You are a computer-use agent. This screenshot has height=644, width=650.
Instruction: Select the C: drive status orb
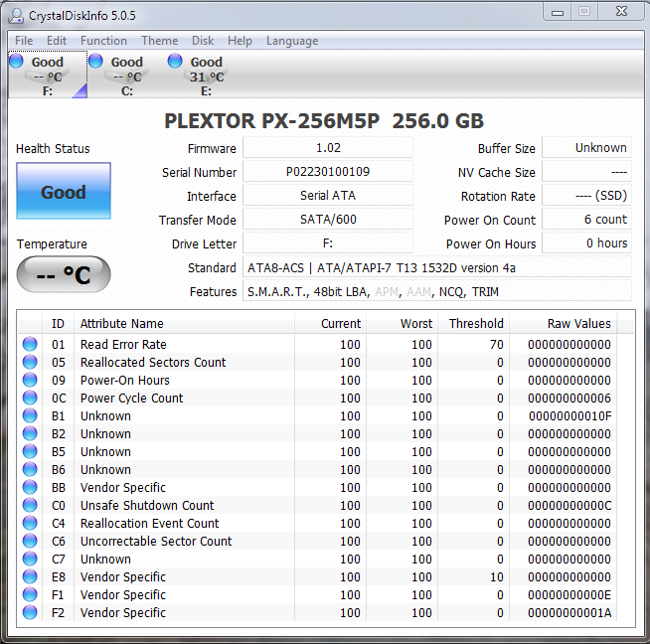point(95,62)
